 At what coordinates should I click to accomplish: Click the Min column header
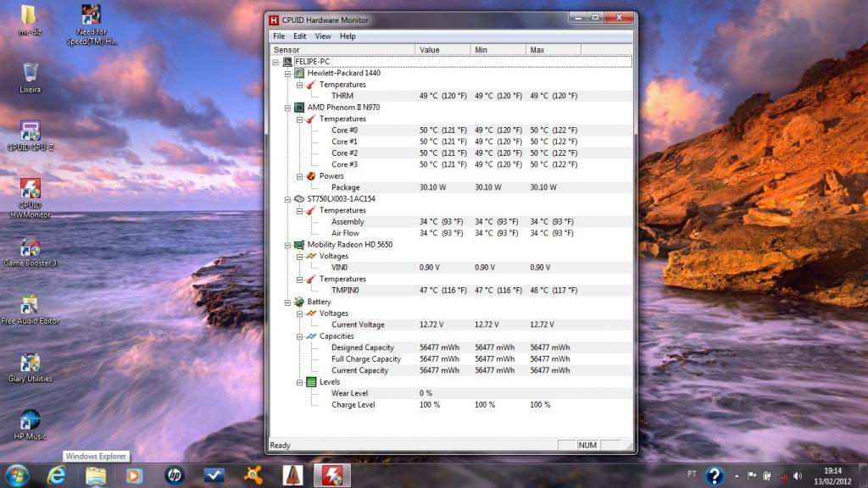[x=498, y=50]
